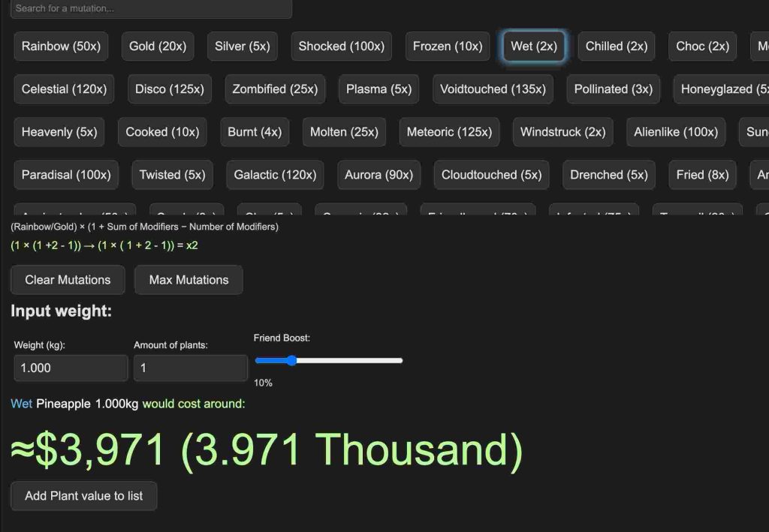Screen dimensions: 769x532
Task: Select the Frozen (10x) mutation
Action: point(448,47)
